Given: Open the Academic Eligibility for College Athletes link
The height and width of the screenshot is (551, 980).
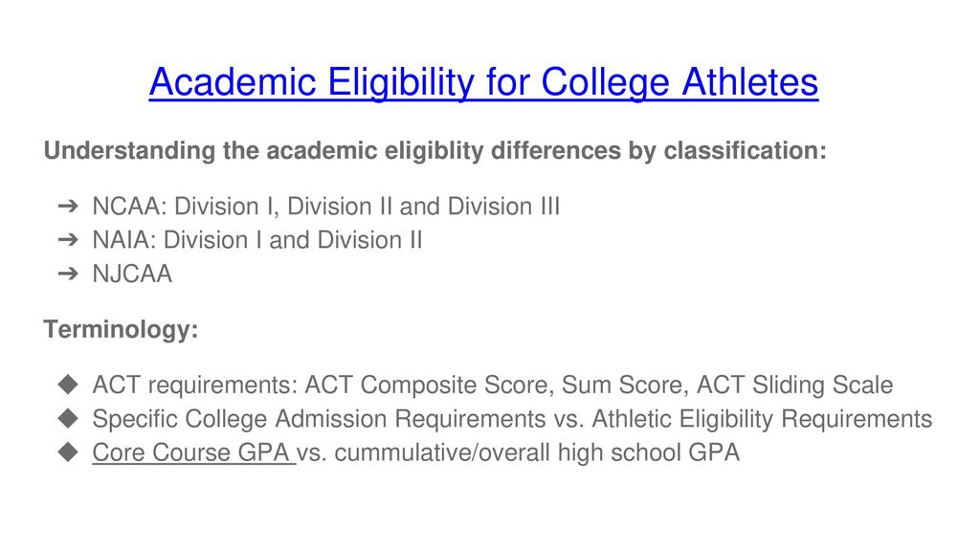Looking at the screenshot, I should [x=483, y=82].
